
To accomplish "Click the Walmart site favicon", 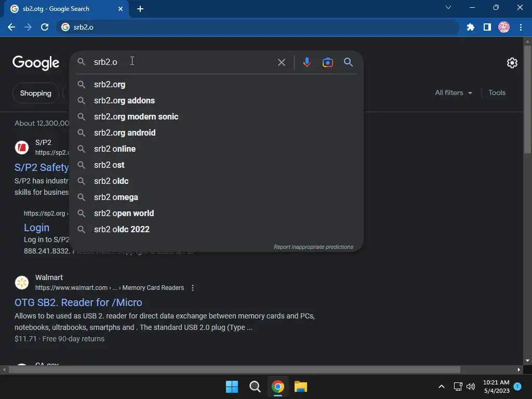I will pyautogui.click(x=22, y=283).
